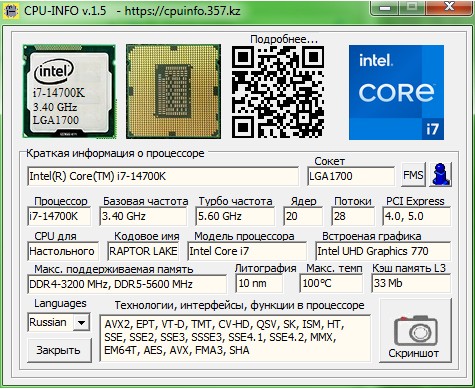Click the LGA1700 socket field
Image resolution: width=475 pixels, height=389 pixels.
351,176
